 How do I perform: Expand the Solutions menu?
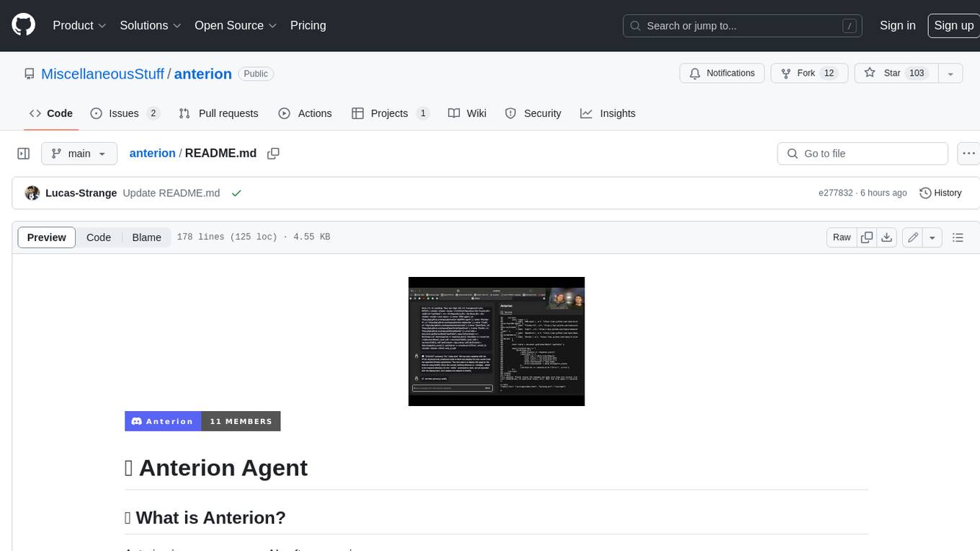150,25
